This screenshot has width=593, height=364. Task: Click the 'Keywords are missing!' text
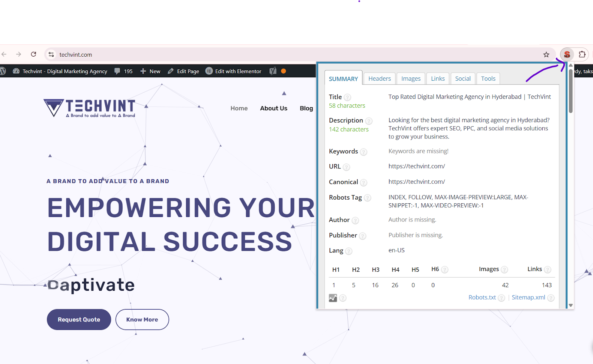click(418, 151)
